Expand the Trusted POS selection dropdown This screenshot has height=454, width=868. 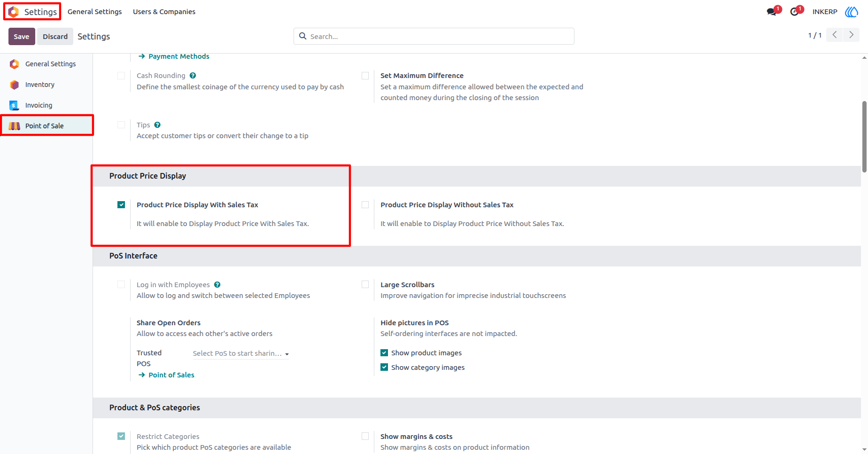point(240,353)
